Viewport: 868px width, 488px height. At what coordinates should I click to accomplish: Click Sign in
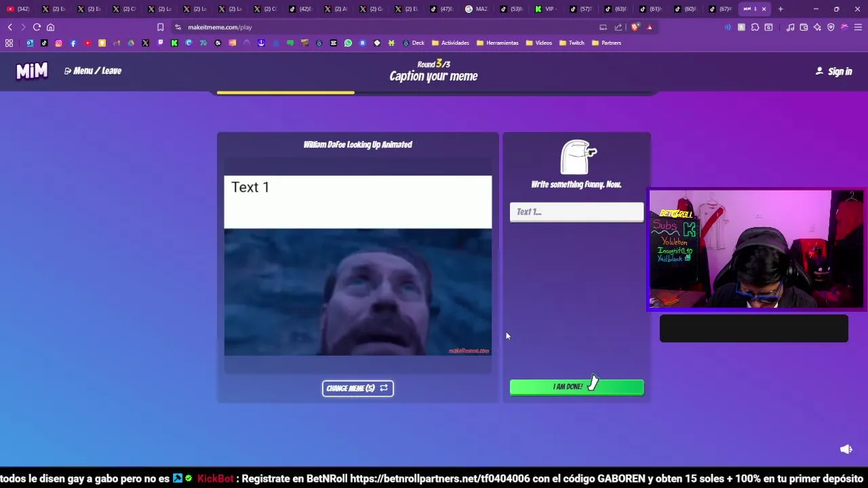point(833,71)
